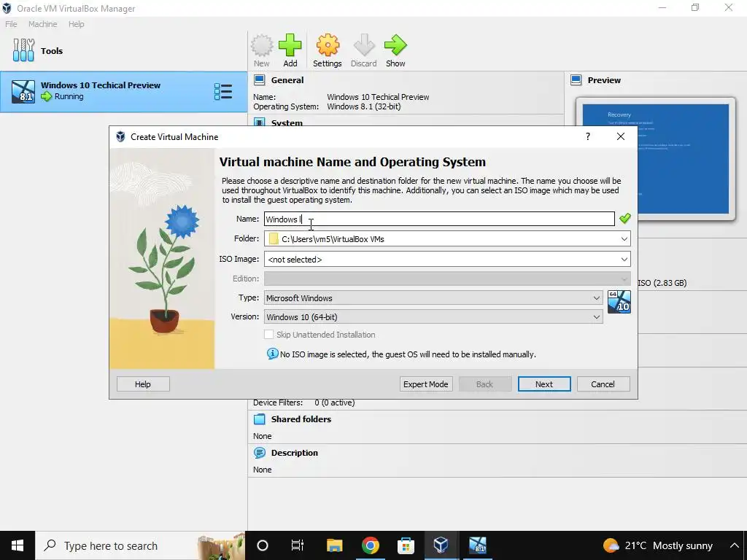Screen dimensions: 747x560
Task: Click the Operating System value Windows 8.1 (32-bit)
Action: pyautogui.click(x=364, y=106)
